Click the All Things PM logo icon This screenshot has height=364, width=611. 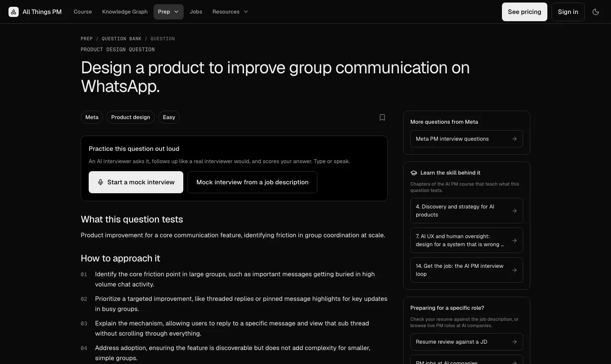click(x=14, y=12)
